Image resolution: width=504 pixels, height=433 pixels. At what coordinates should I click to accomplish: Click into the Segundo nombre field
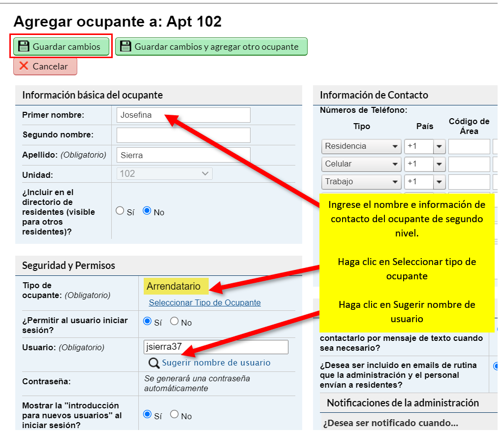(183, 135)
